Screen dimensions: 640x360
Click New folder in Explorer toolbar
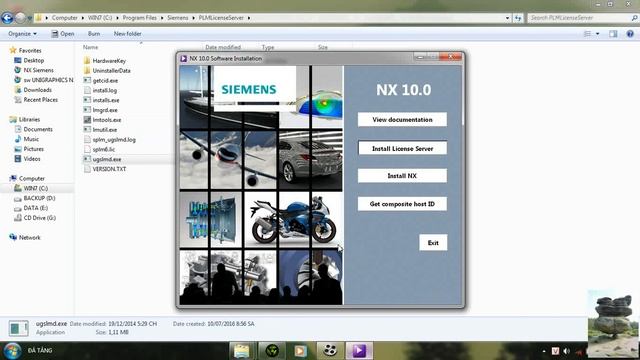(x=127, y=33)
